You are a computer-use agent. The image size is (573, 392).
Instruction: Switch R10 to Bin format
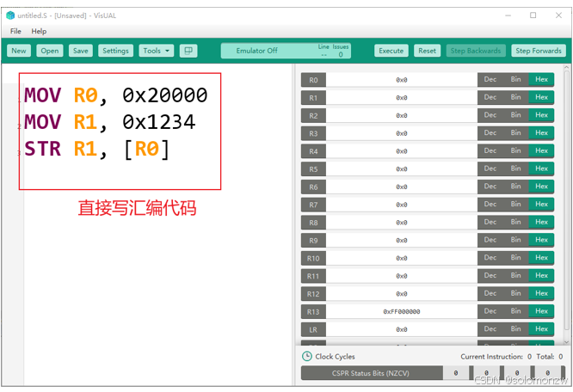(515, 258)
